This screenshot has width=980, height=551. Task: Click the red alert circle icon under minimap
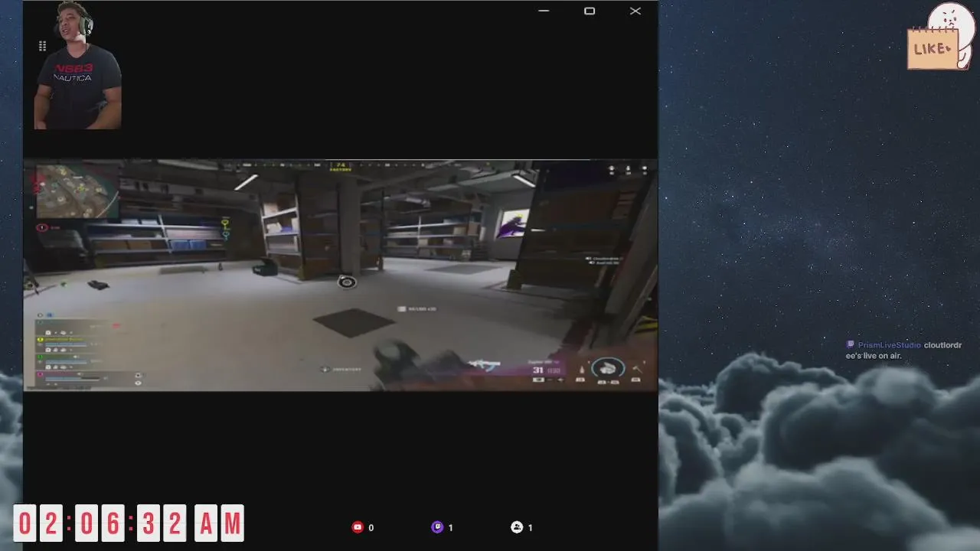pyautogui.click(x=42, y=227)
